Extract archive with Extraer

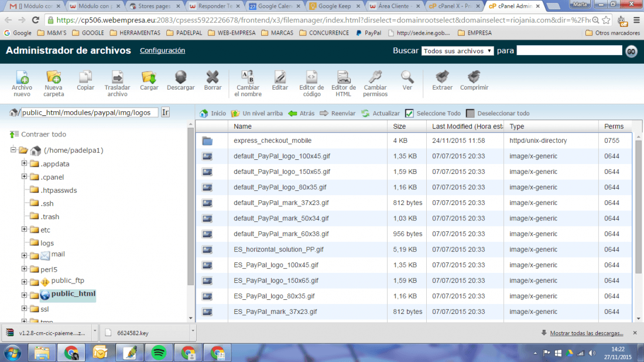(x=443, y=80)
